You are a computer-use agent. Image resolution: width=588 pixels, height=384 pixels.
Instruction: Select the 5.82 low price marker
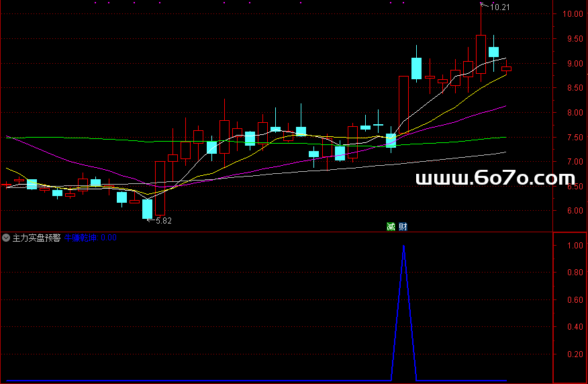pos(163,220)
